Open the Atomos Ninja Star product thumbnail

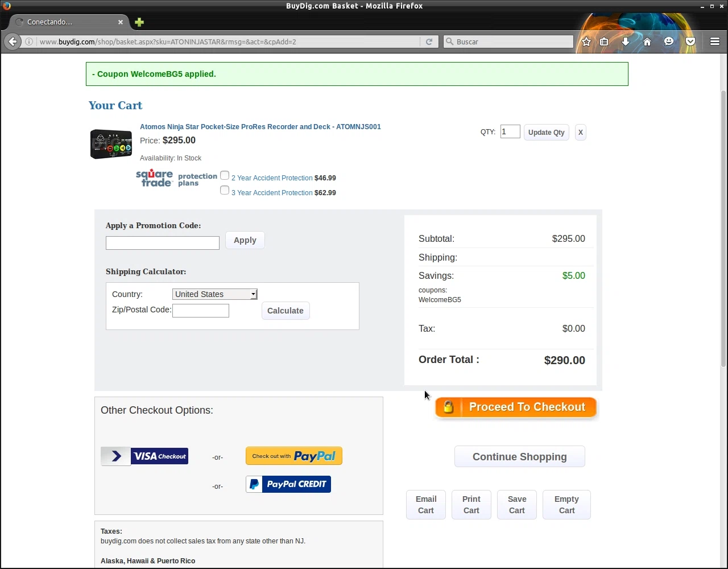point(111,144)
